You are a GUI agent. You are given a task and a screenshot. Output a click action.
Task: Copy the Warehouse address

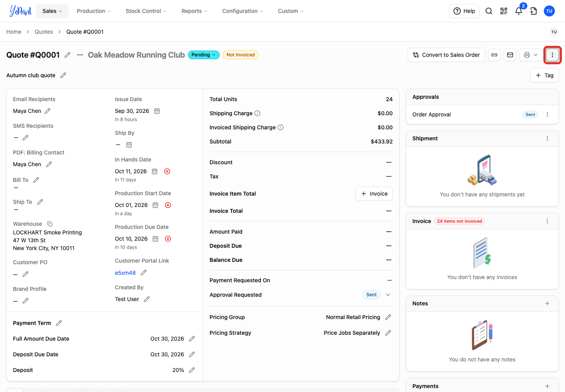[50, 224]
